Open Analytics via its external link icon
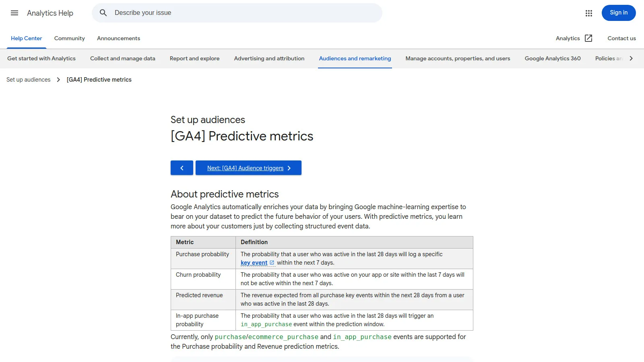The height and width of the screenshot is (362, 644). [x=588, y=38]
